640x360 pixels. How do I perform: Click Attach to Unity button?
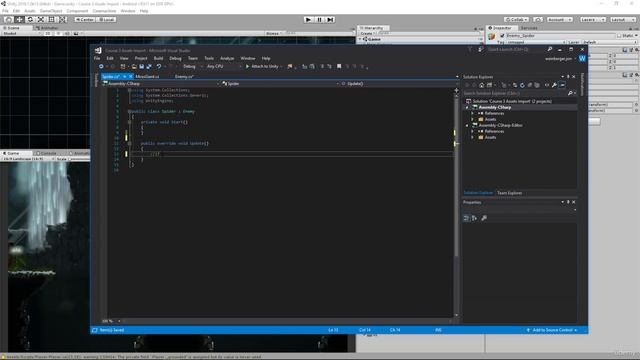[x=263, y=66]
